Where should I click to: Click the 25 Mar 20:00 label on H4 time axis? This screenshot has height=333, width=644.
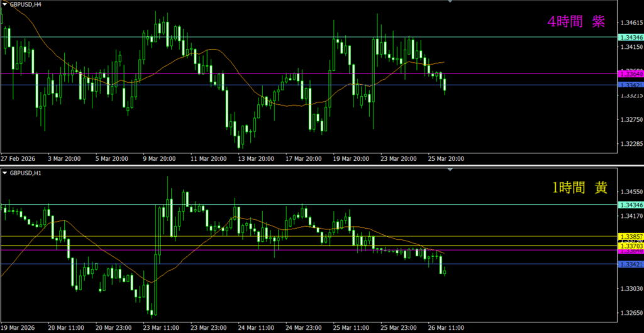point(445,158)
